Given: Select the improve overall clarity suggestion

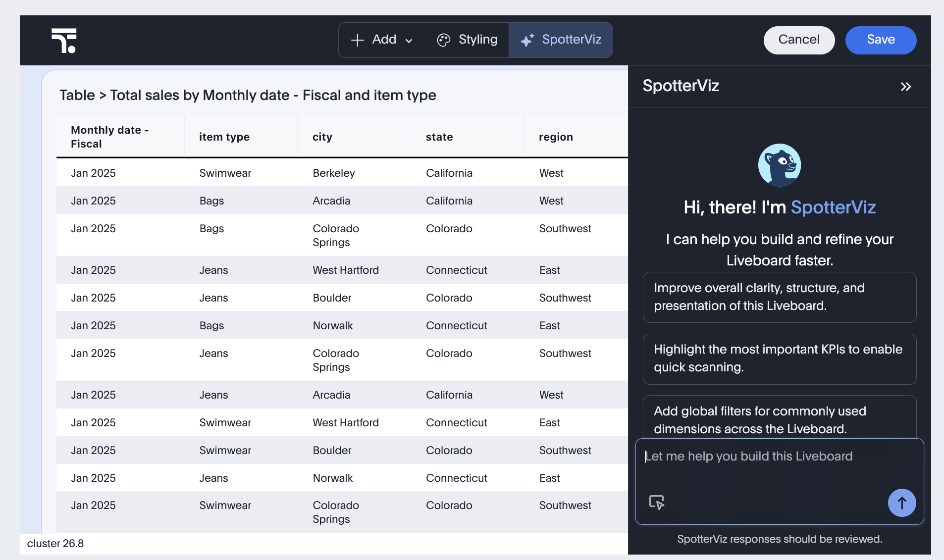Looking at the screenshot, I should click(780, 297).
